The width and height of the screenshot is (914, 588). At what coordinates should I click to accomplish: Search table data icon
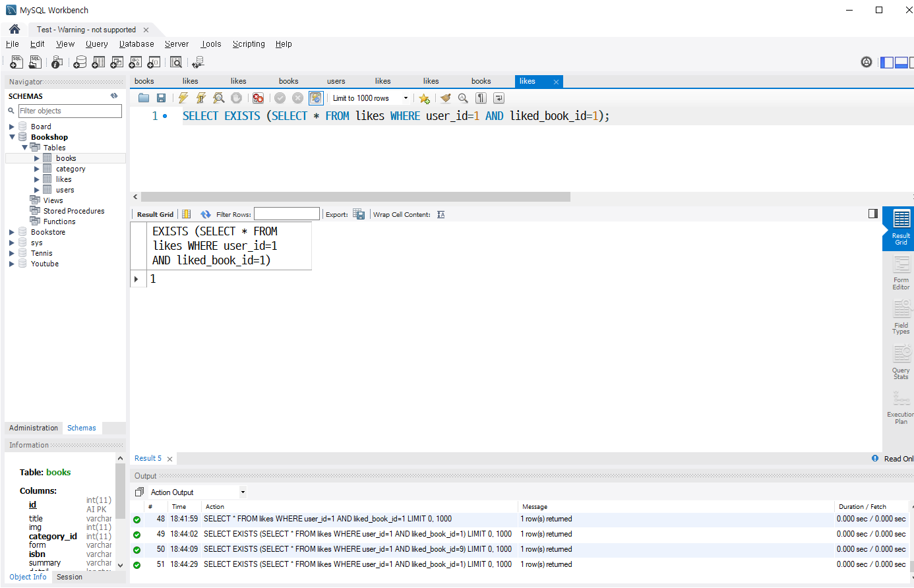coord(176,62)
